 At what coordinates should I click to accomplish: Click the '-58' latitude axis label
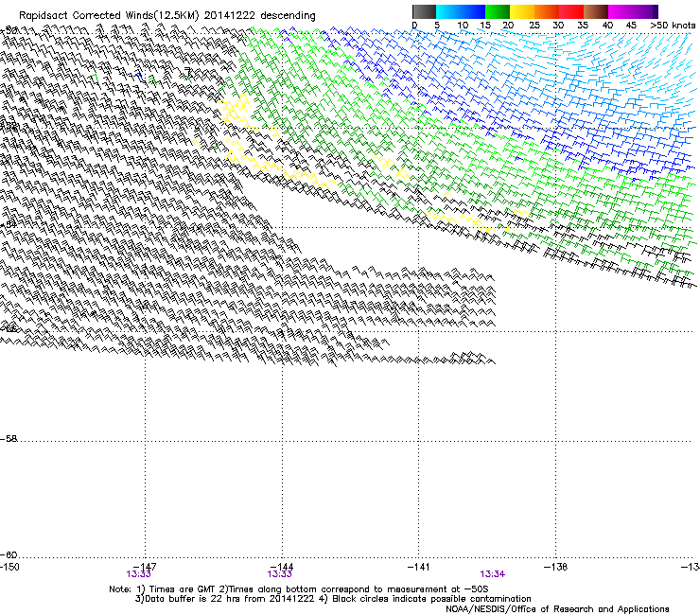[9, 439]
